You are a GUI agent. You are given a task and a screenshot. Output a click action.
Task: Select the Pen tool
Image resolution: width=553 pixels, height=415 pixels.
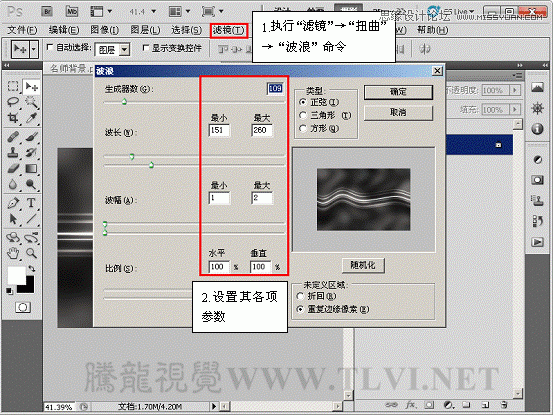[x=13, y=203]
